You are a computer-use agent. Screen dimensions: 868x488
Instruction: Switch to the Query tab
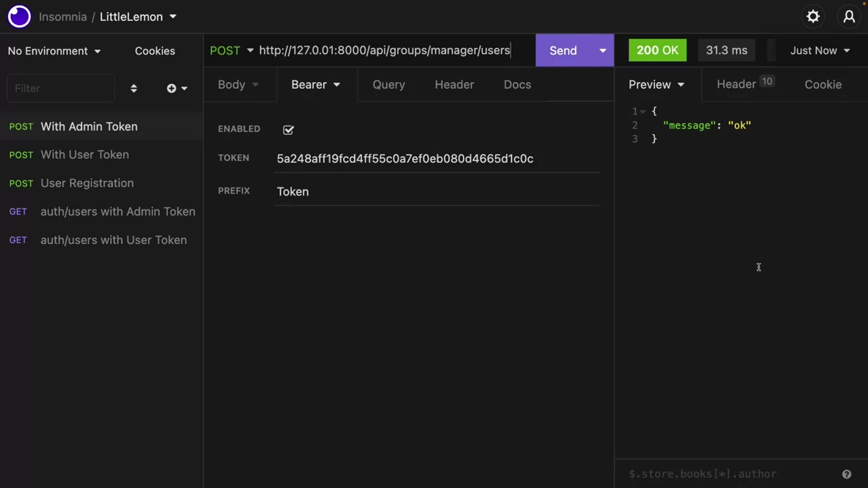(x=388, y=85)
